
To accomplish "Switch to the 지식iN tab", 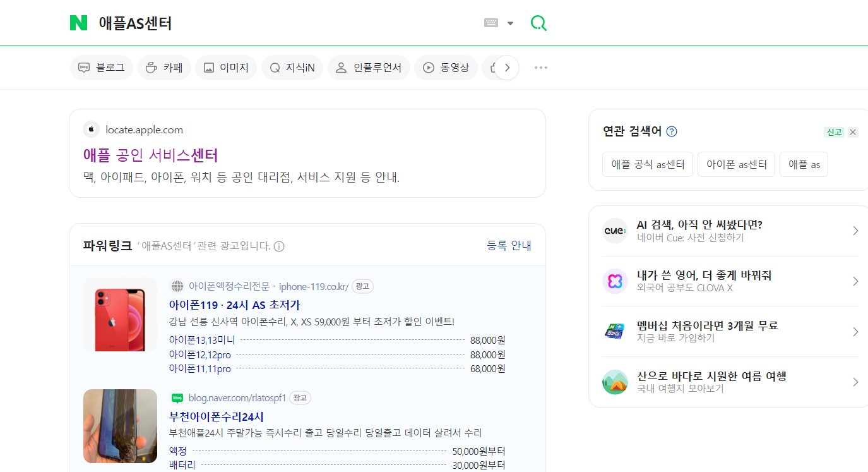I will point(292,68).
